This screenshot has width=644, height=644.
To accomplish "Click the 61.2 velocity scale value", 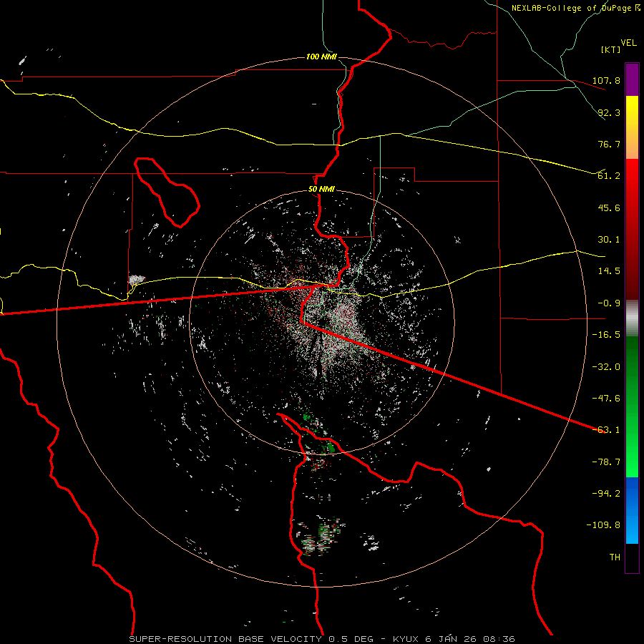I will (x=609, y=176).
